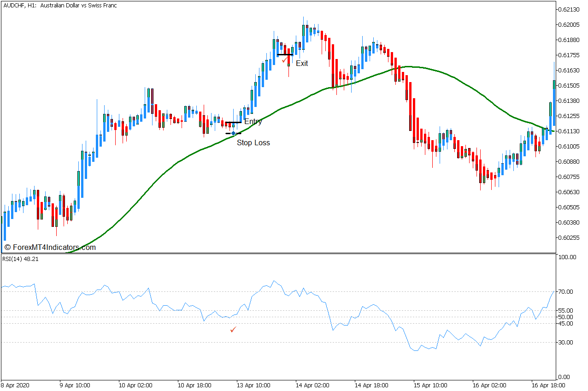Click the red checkmark beside the Exit label
The height and width of the screenshot is (391, 588).
(x=284, y=60)
